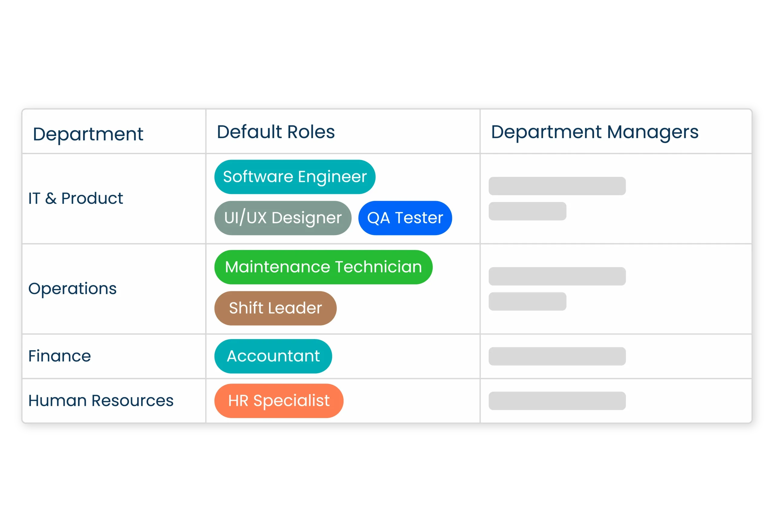The image size is (774, 532).
Task: Click second shorter manager placeholder in IT & Product
Action: pos(527,211)
